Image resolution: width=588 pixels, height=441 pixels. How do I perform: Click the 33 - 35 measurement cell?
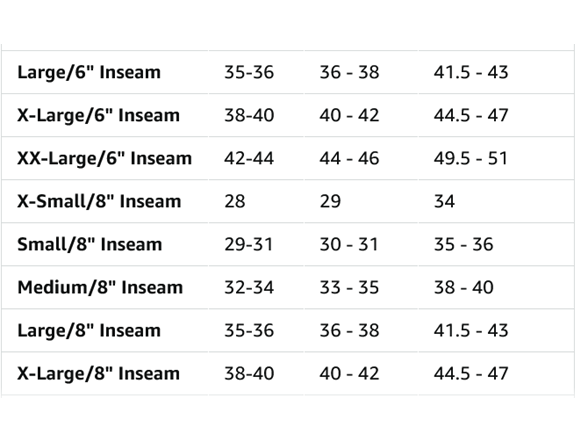[349, 288]
